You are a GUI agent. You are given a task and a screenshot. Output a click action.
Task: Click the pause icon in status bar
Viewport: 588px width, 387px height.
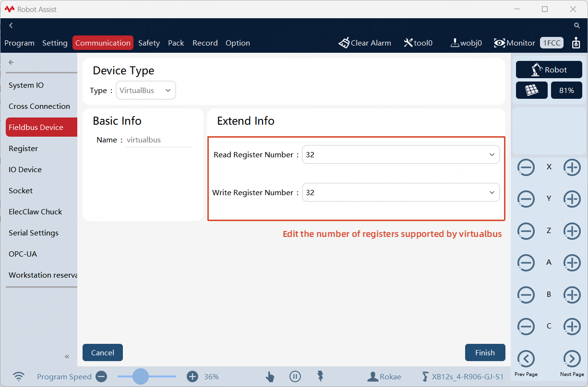[x=295, y=376]
